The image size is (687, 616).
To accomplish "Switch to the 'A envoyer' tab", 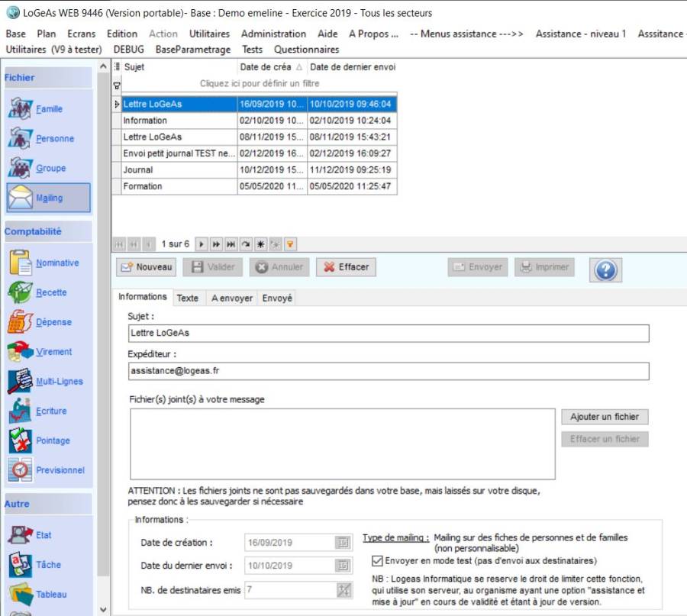I will (x=231, y=298).
